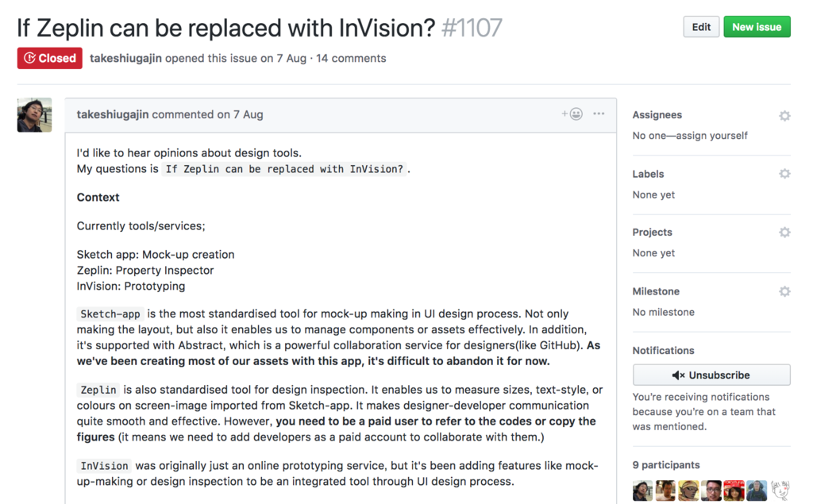Screen dimensions: 813x504
Task: Click the last participant avatar
Action: tap(780, 491)
